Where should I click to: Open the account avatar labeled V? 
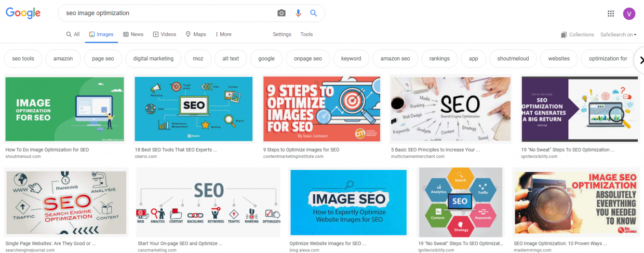click(x=629, y=14)
